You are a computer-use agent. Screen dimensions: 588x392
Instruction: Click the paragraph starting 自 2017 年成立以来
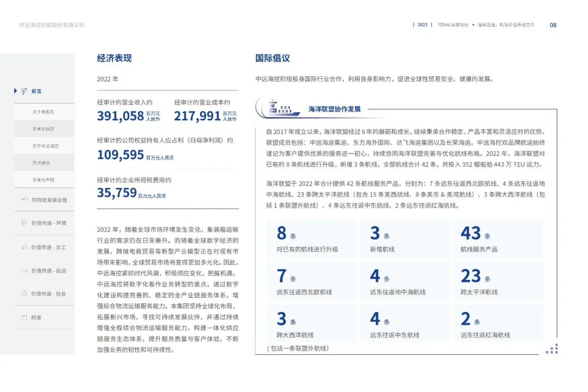point(406,148)
